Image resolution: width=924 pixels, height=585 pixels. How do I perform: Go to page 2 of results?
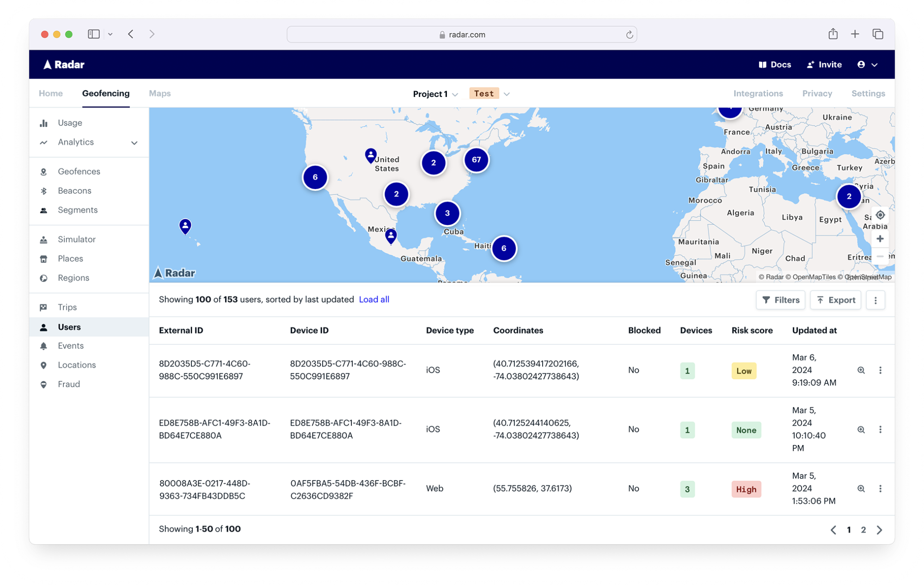point(863,530)
